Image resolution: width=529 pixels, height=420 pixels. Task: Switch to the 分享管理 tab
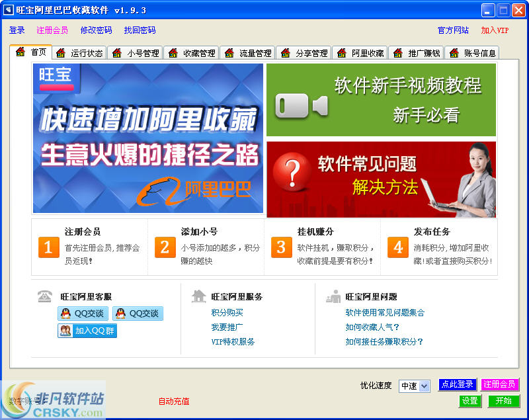[x=304, y=53]
